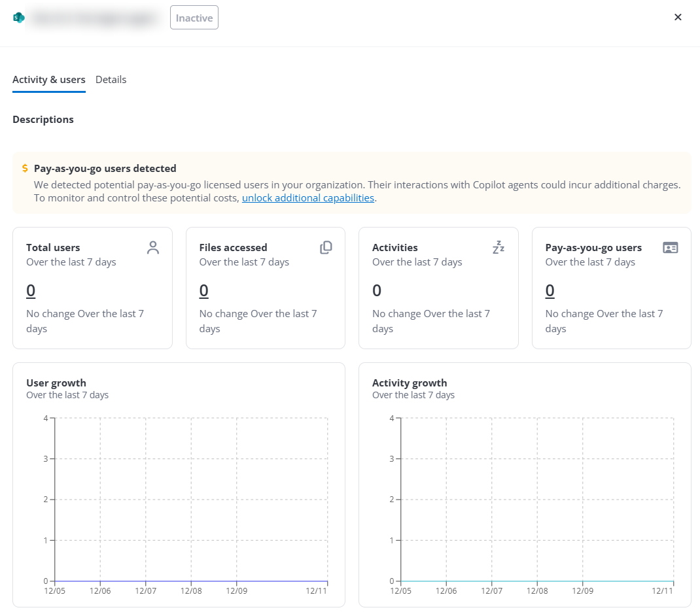Click the Activity growth chart line
The width and height of the screenshot is (700, 614).
coord(537,581)
